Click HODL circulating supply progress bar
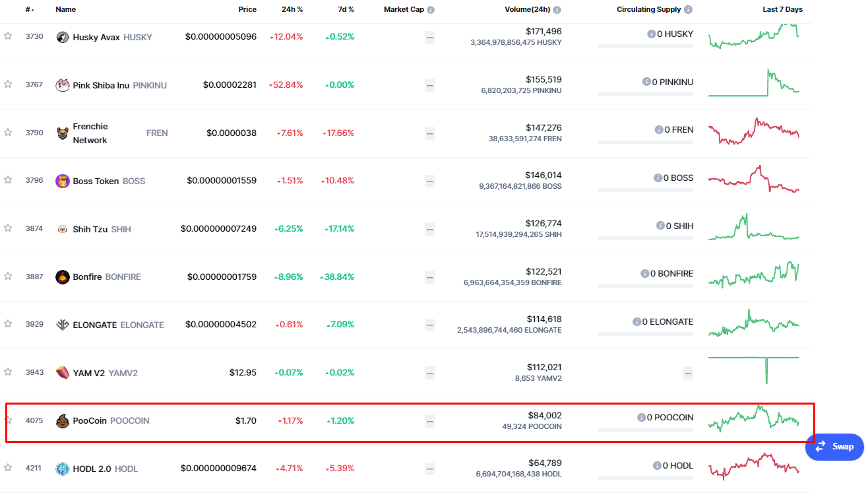868x493 pixels. (646, 478)
